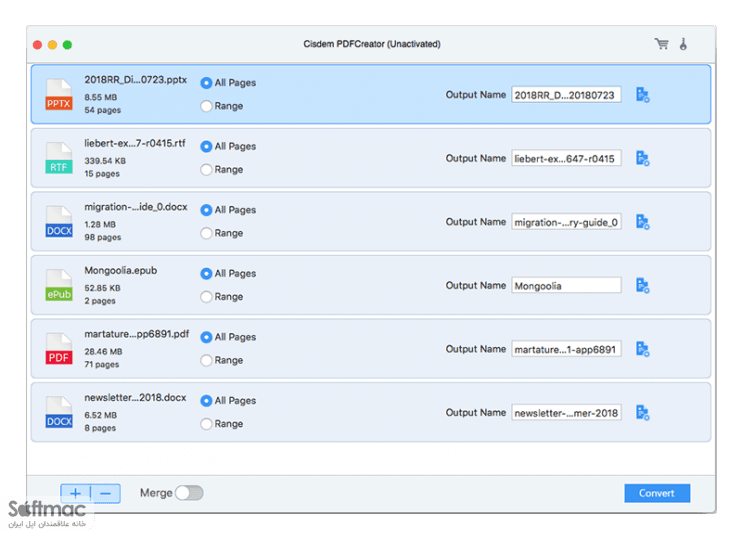Click the 8 pages count text
Screen dimensions: 742x540
point(100,428)
